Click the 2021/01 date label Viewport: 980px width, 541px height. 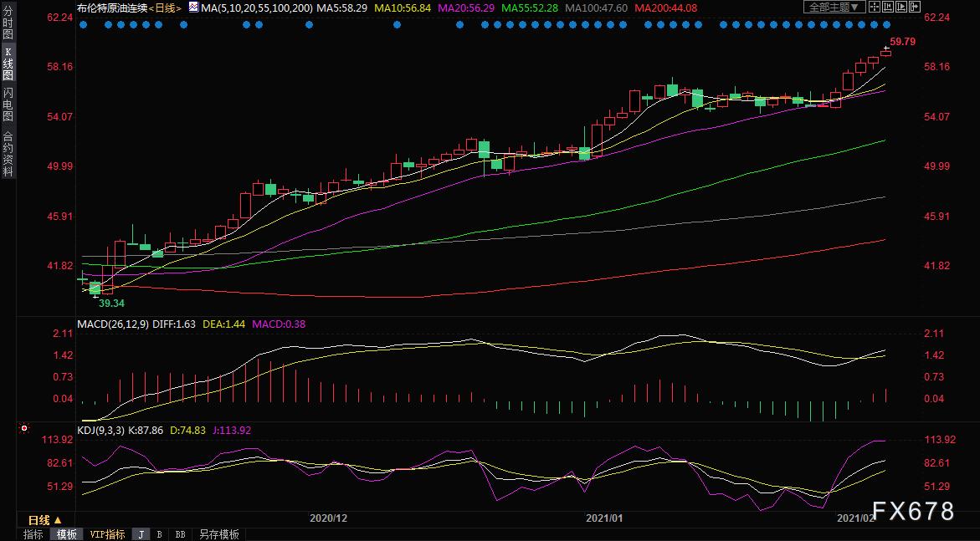click(604, 518)
